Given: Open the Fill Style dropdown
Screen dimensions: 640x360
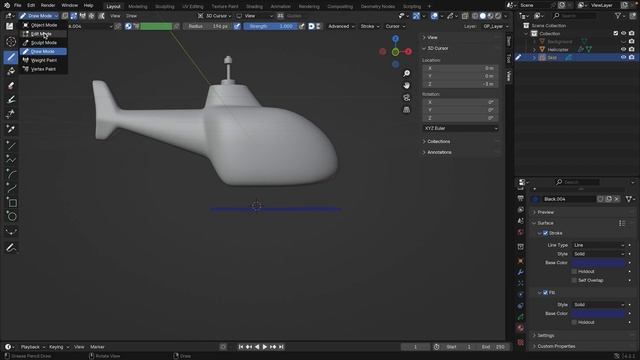Looking at the screenshot, I should [598, 305].
